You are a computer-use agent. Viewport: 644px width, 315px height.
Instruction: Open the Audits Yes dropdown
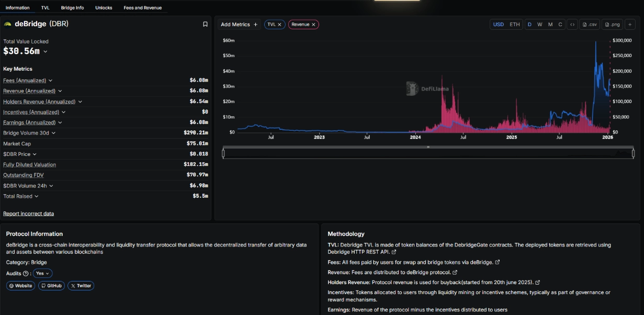(42, 274)
